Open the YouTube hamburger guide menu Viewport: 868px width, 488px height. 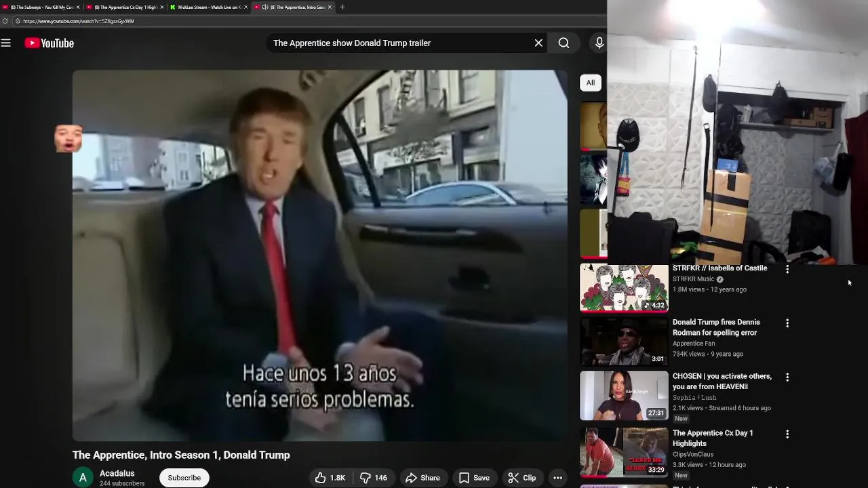[x=6, y=43]
